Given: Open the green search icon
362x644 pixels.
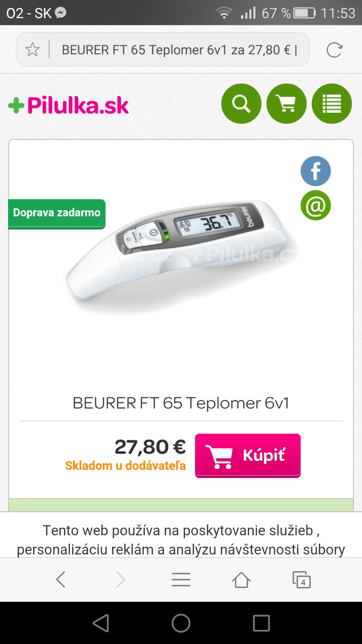Looking at the screenshot, I should 241,103.
